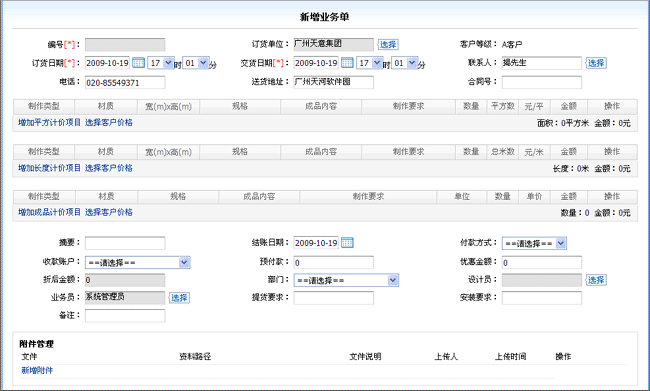Image resolution: width=650 pixels, height=391 pixels.
Task: Click 选择 button next to 联系人
Action: (596, 63)
